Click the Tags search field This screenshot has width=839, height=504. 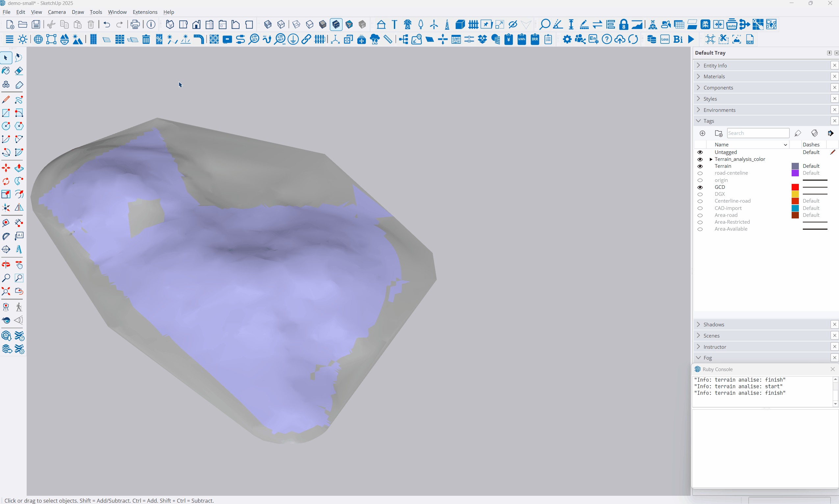coord(758,133)
